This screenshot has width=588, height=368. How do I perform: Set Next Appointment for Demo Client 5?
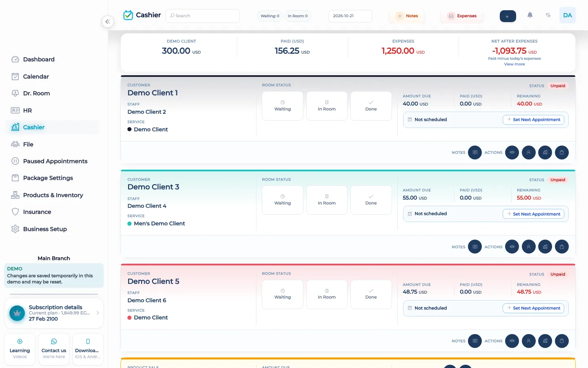533,308
